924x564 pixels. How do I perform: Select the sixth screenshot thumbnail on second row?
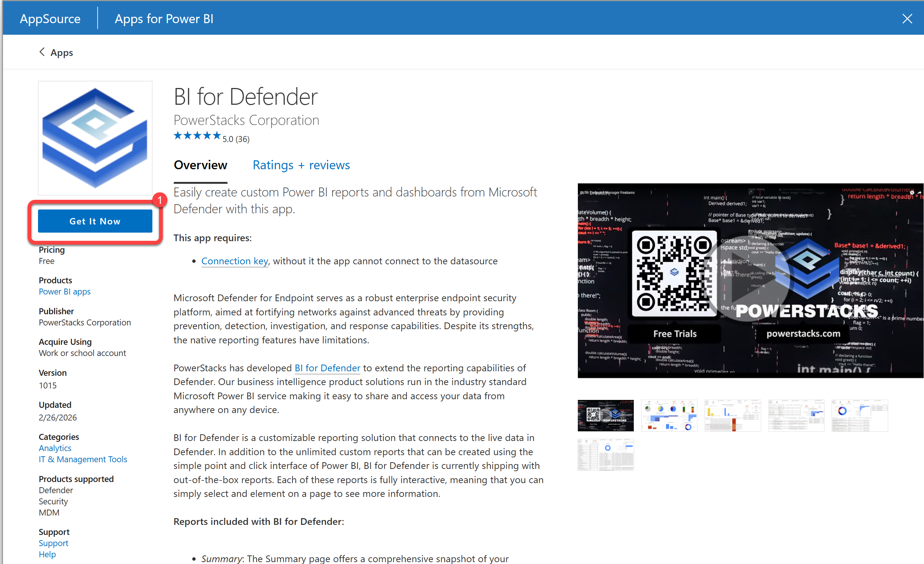(605, 455)
